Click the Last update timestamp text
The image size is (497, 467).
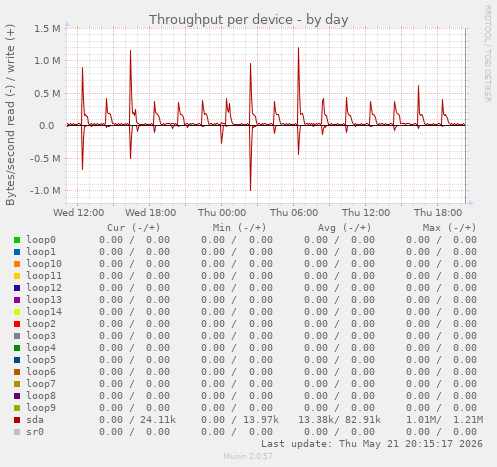pos(372,444)
